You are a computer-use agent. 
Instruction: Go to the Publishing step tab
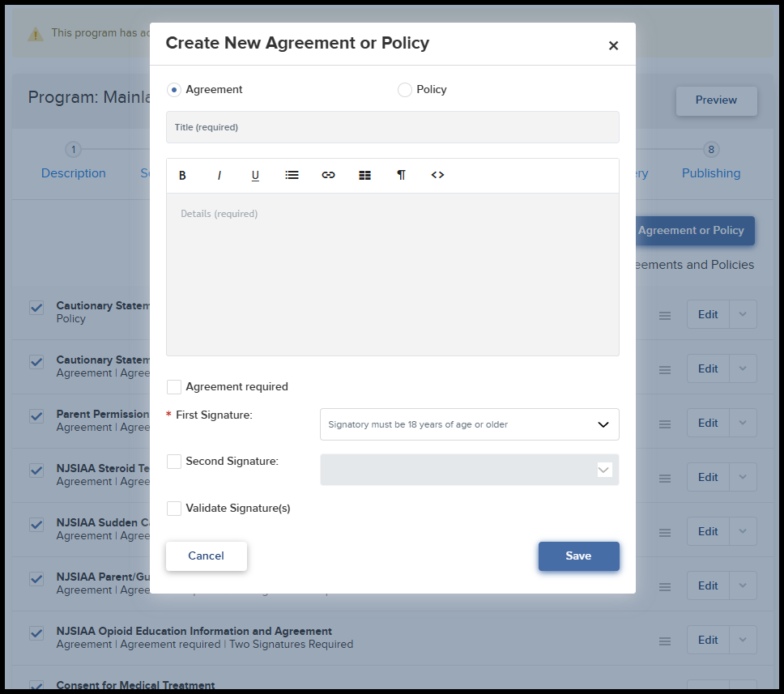click(x=711, y=173)
